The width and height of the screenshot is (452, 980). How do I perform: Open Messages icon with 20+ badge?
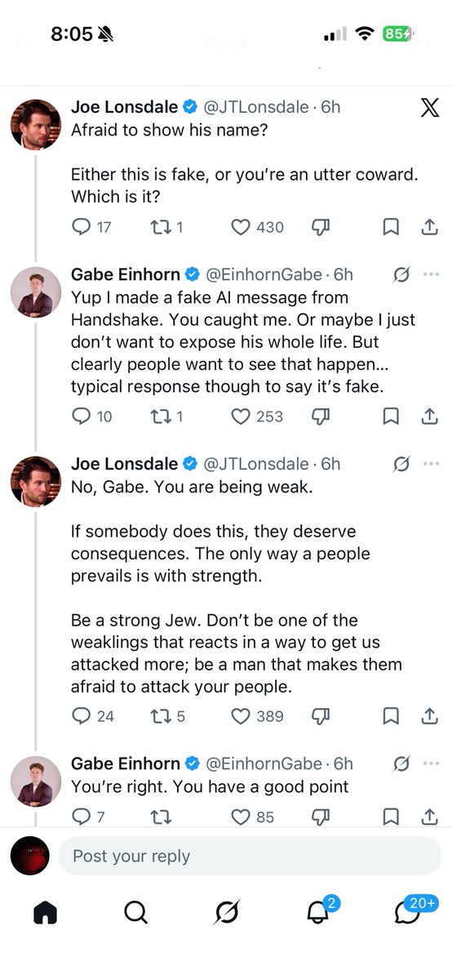click(x=408, y=911)
